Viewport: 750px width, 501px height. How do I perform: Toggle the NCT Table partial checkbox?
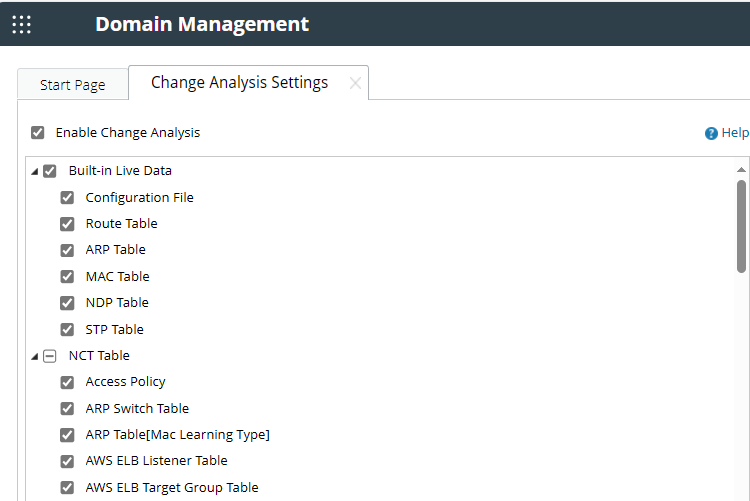(x=50, y=355)
